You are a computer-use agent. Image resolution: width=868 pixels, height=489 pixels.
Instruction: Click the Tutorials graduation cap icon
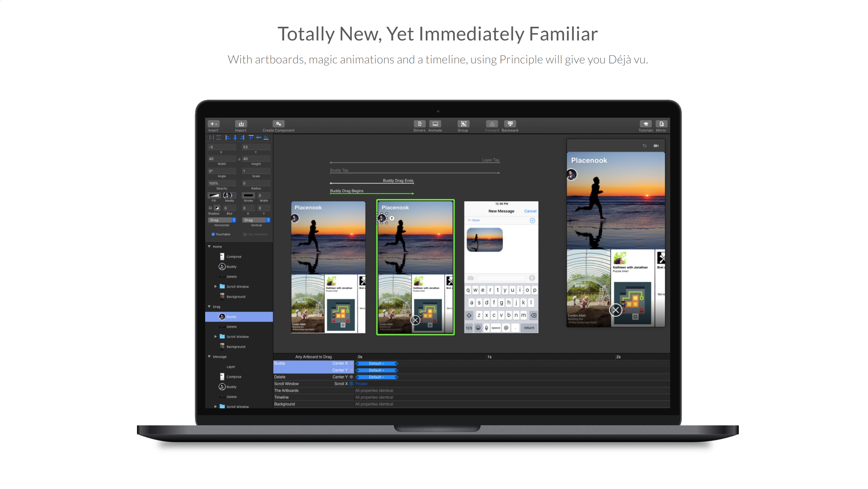[645, 124]
